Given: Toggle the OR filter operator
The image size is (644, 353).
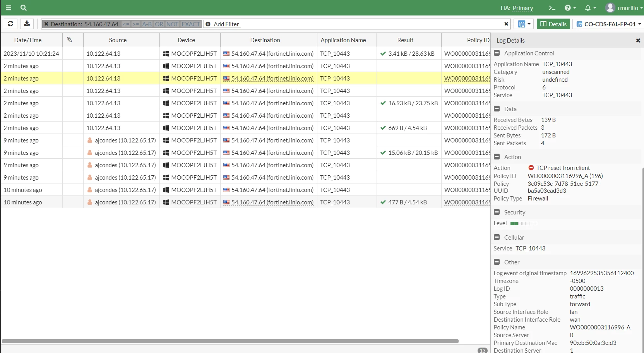Looking at the screenshot, I should [159, 24].
